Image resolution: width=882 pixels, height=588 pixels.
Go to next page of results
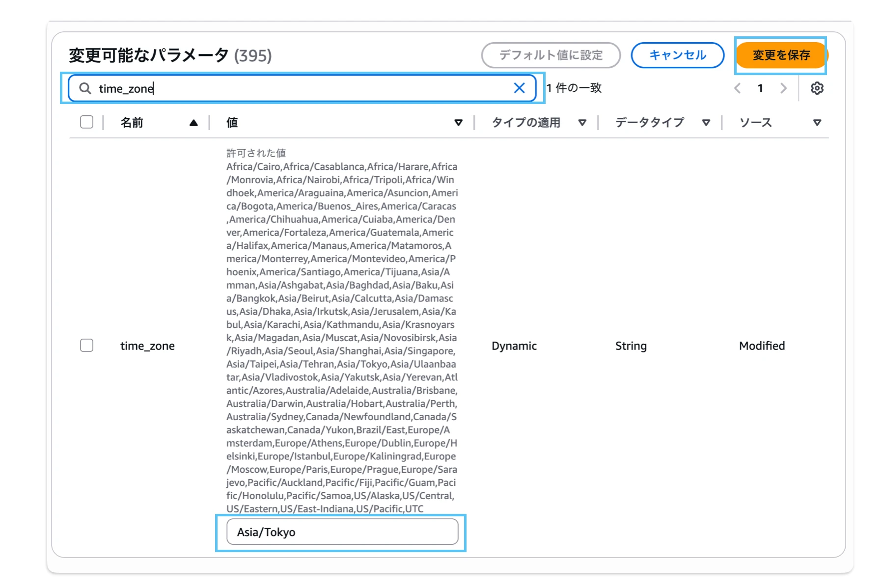click(x=783, y=88)
